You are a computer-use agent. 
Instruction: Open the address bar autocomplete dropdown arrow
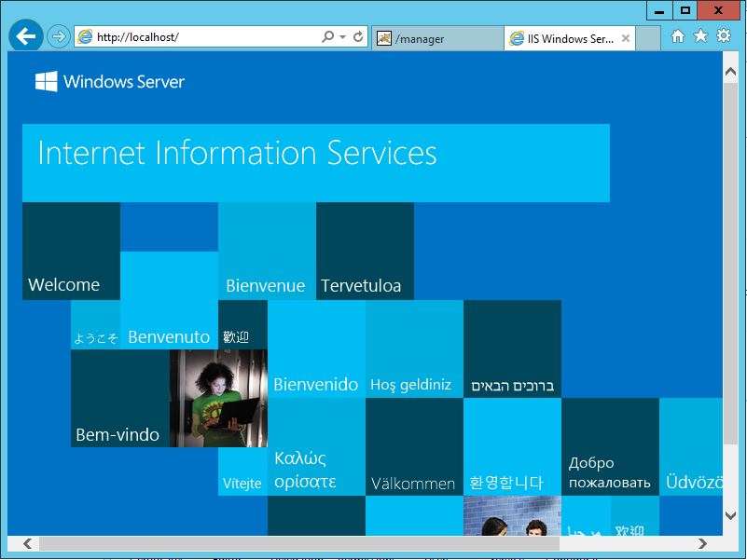click(342, 36)
